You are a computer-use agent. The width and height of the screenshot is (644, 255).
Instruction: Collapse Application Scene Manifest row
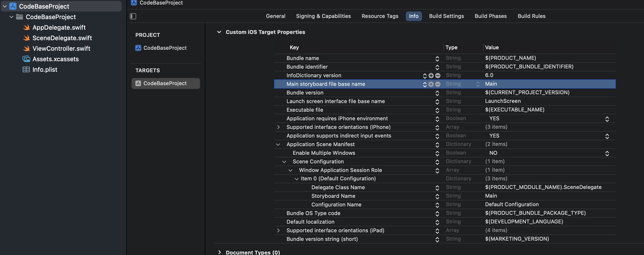coord(278,144)
